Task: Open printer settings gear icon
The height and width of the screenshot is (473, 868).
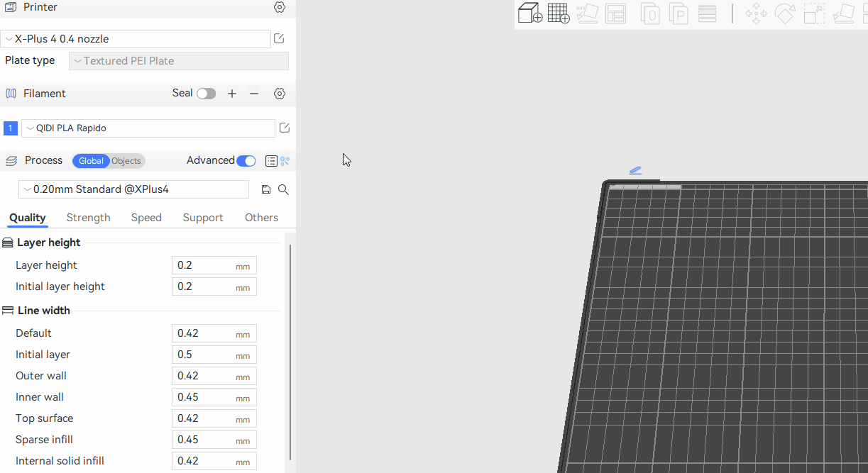Action: (x=280, y=7)
